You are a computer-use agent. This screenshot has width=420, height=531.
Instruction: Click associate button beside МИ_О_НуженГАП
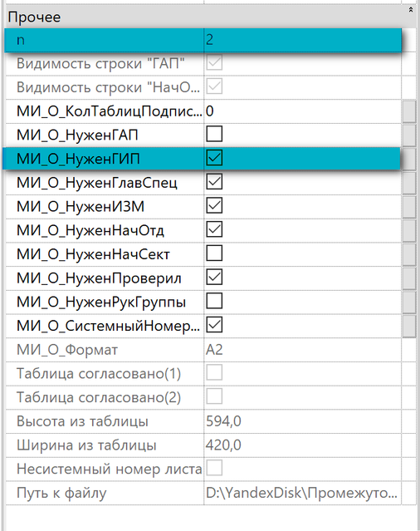pos(409,135)
